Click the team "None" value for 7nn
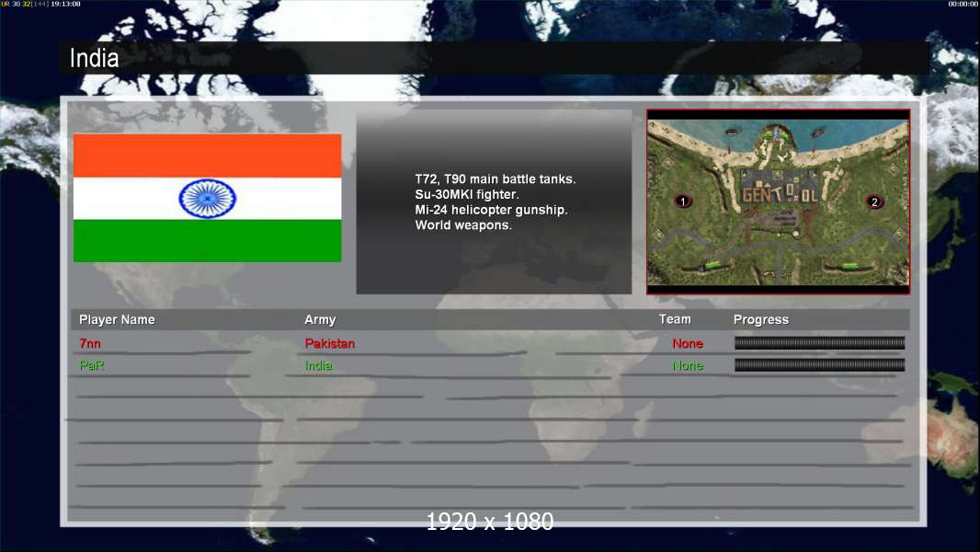The width and height of the screenshot is (980, 552). pos(688,343)
